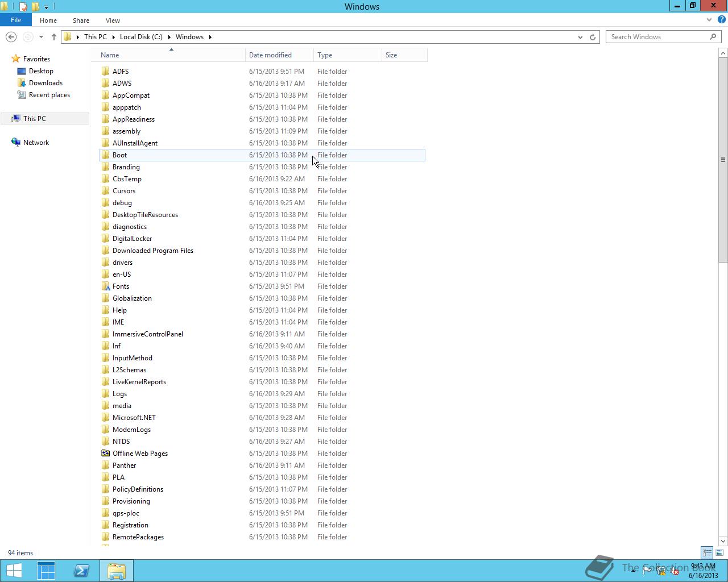728x582 pixels.
Task: Open the Home ribbon tab
Action: tap(48, 20)
